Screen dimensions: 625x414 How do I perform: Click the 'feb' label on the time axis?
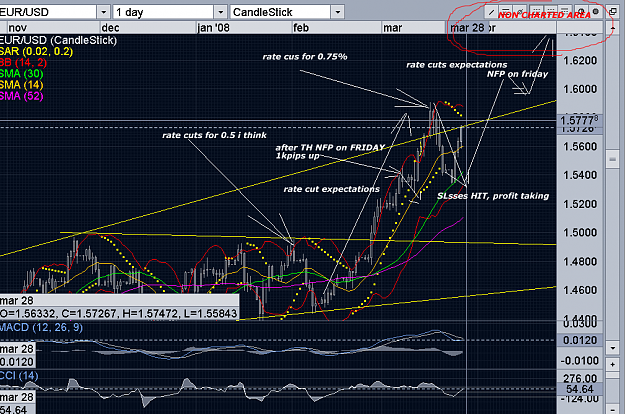tap(301, 28)
